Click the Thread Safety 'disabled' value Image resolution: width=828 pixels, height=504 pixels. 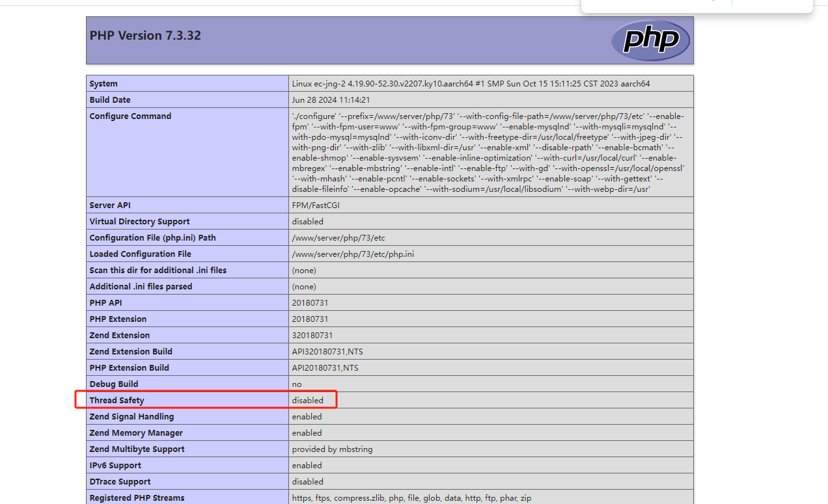[x=308, y=401]
